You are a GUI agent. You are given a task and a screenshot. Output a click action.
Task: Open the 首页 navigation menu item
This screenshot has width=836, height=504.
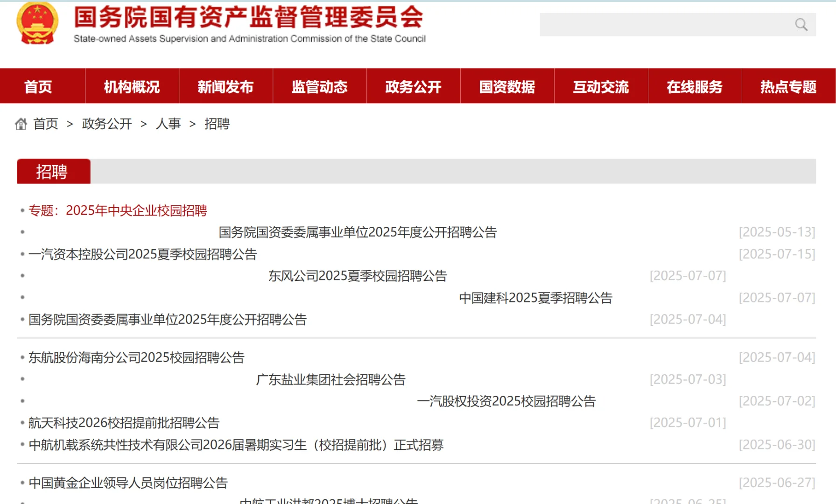pos(38,86)
